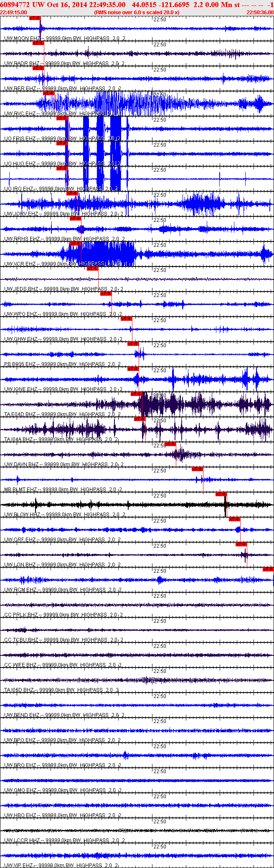This screenshot has height=868, width=274.
Task: Select the red pick flag on the UW JORV trace
Action: coord(72,193)
